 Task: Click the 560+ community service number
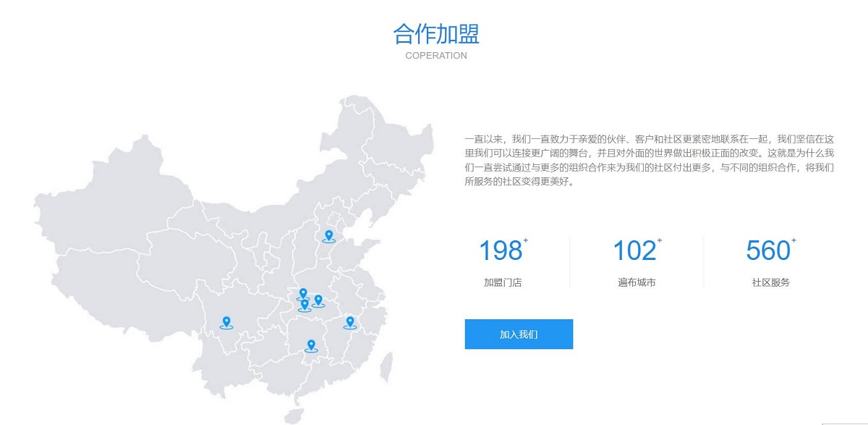click(x=769, y=251)
